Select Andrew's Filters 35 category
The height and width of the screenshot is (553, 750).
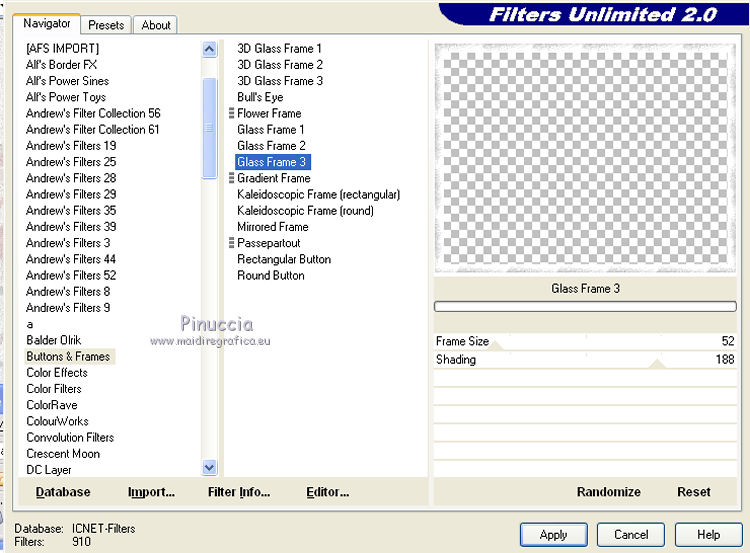[71, 210]
